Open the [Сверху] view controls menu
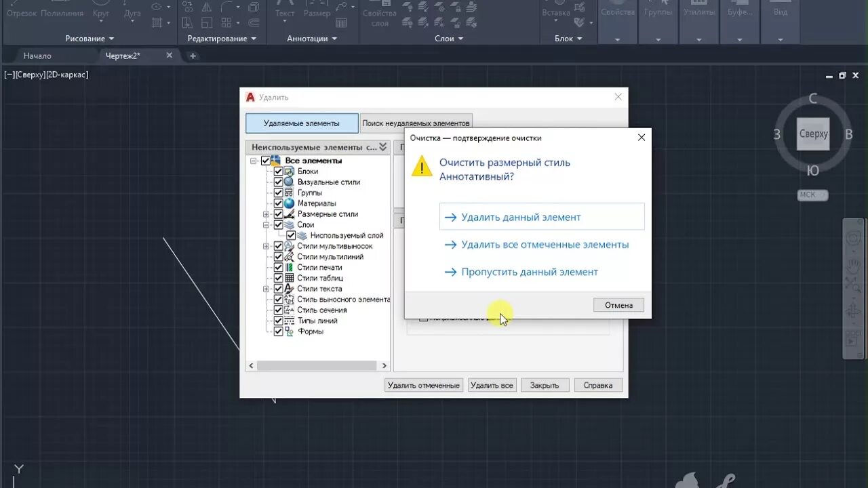 [x=30, y=75]
